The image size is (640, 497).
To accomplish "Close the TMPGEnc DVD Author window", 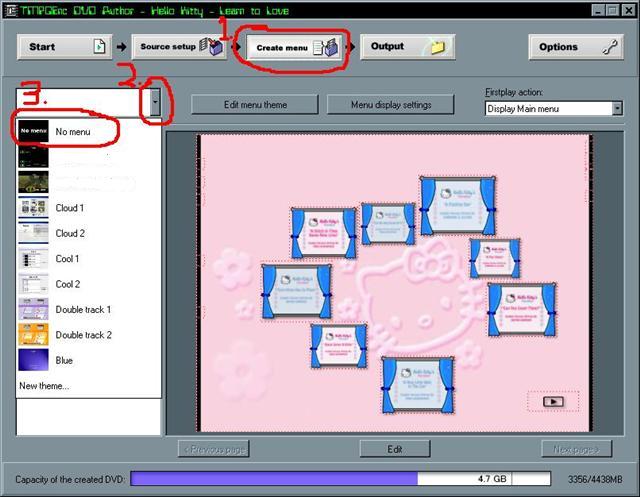I will coord(629,10).
